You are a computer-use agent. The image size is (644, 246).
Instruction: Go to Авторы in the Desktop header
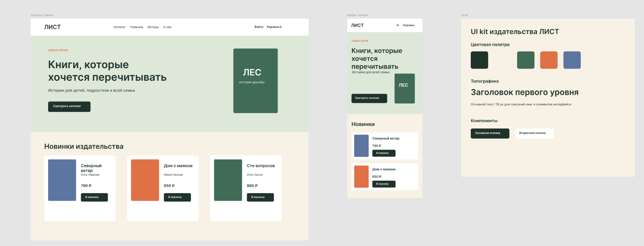[x=153, y=27]
